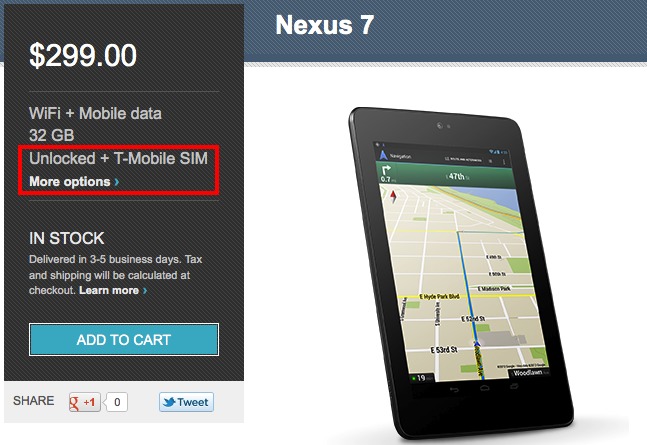Image resolution: width=647 pixels, height=445 pixels.
Task: Click the +1 count bubble showing 0
Action: [117, 402]
